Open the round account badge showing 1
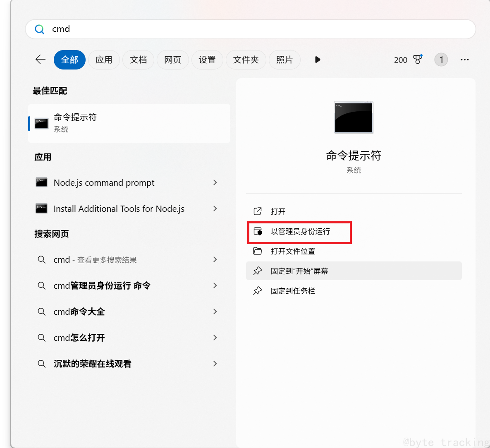Screen dimensions: 490x448 [441, 60]
